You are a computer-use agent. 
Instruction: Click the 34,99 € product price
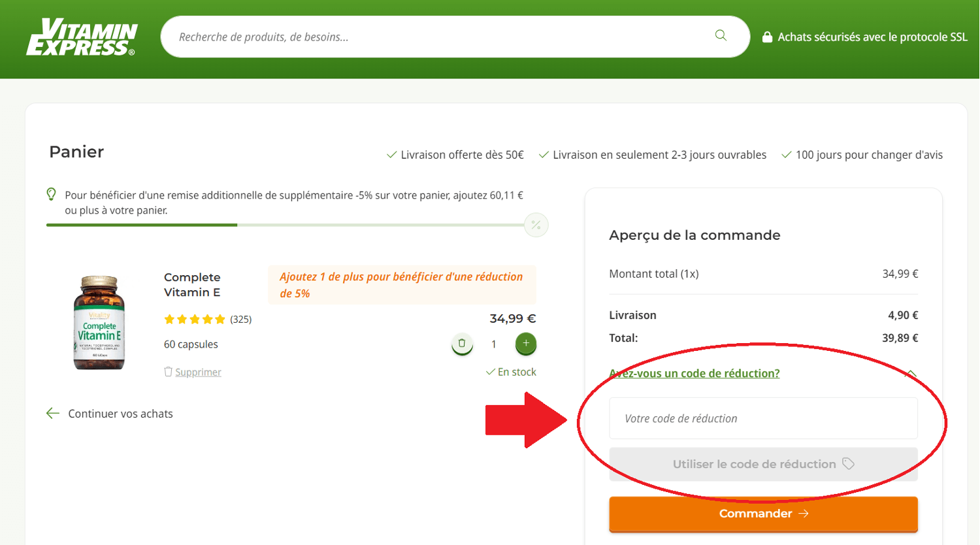(513, 319)
